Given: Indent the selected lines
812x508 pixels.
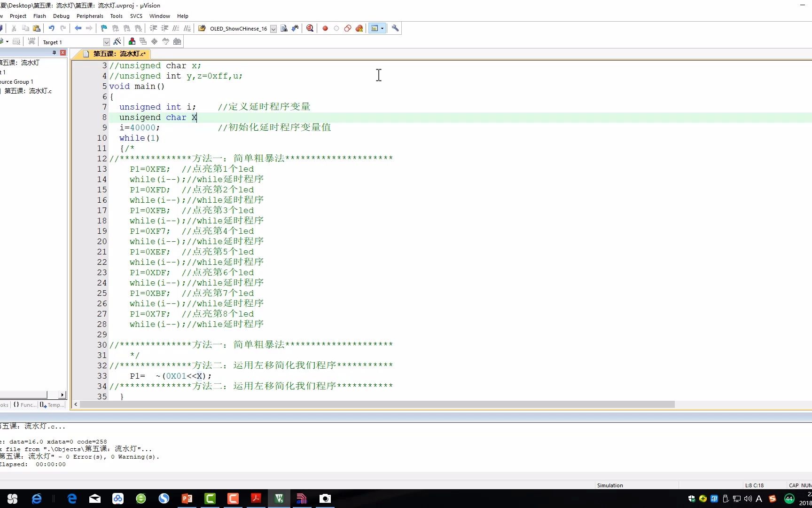Looking at the screenshot, I should tap(153, 28).
